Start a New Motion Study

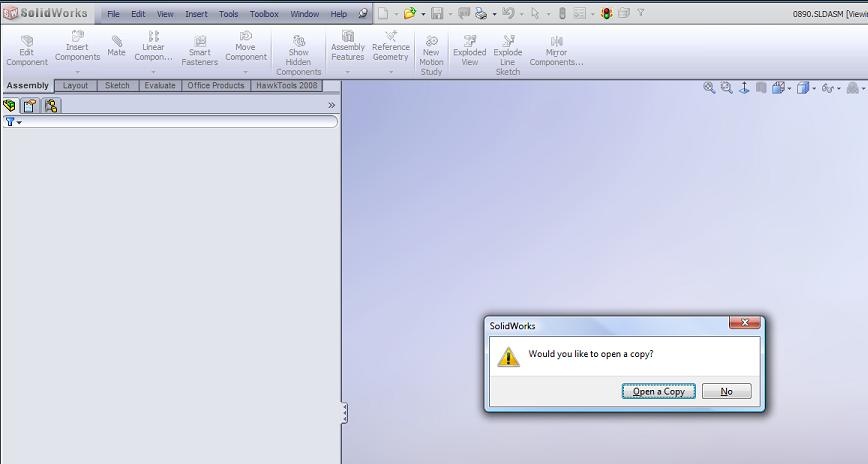tap(431, 55)
